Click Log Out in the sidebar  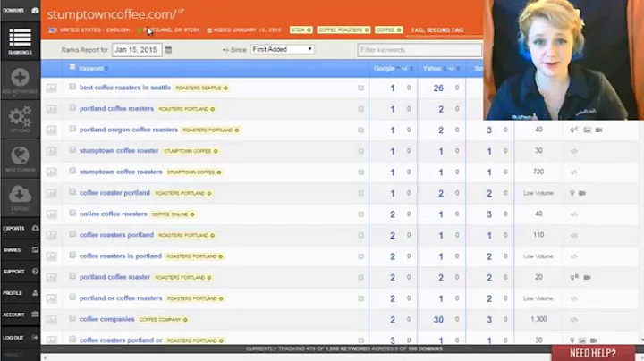click(20, 338)
